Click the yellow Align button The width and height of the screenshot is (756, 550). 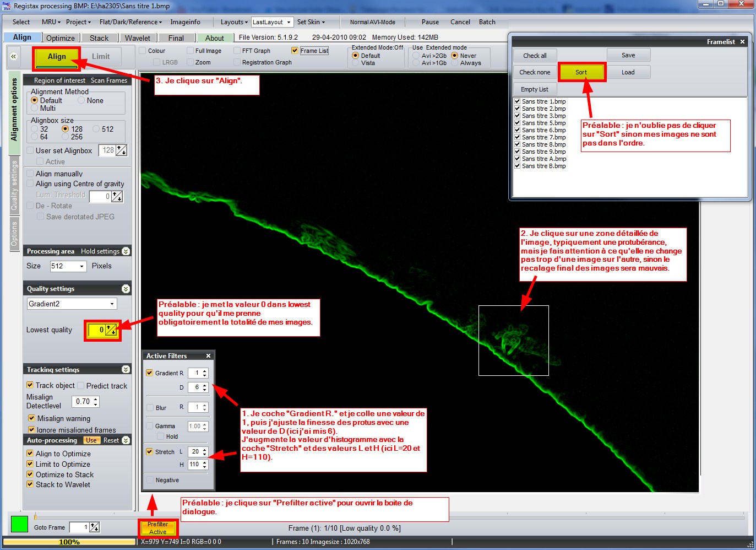pyautogui.click(x=57, y=57)
